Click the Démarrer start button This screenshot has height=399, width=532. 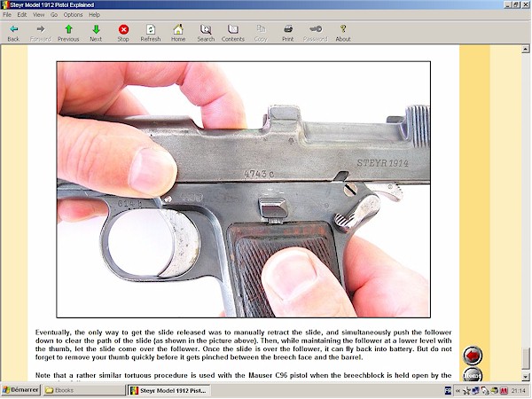(x=20, y=390)
